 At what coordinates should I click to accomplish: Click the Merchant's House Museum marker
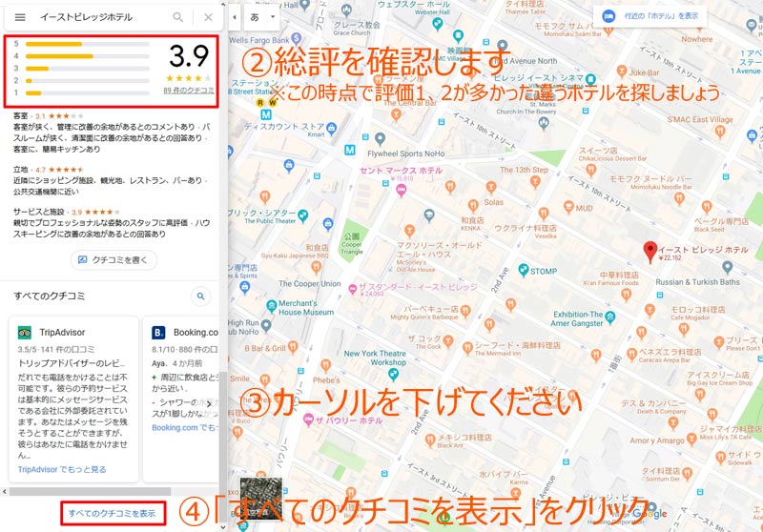pos(272,306)
